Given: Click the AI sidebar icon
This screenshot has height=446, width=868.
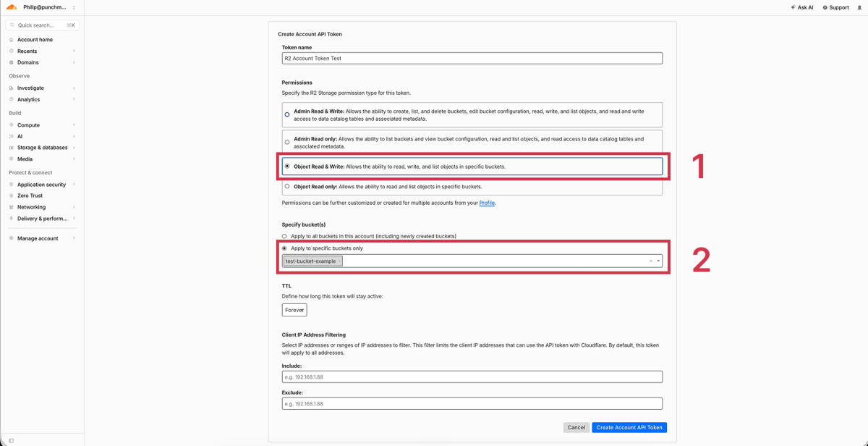Looking at the screenshot, I should coord(12,136).
